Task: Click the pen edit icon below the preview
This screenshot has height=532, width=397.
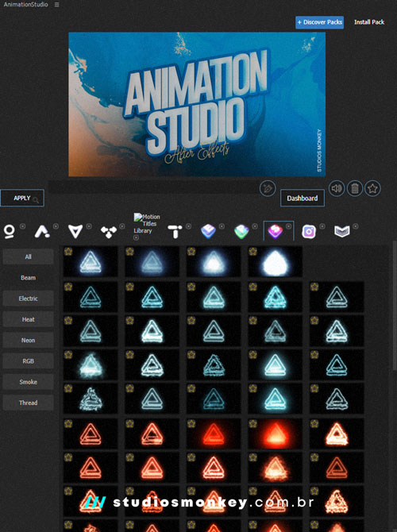Action: [268, 188]
